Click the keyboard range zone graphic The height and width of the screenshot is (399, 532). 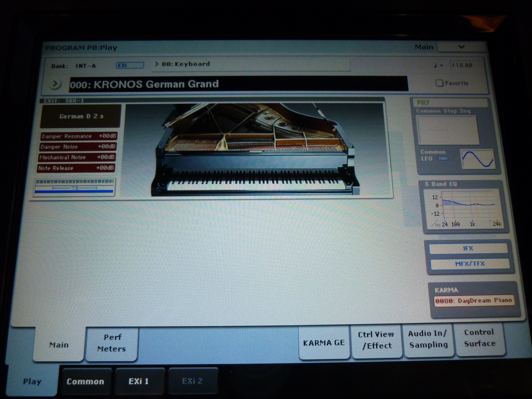pos(74,187)
